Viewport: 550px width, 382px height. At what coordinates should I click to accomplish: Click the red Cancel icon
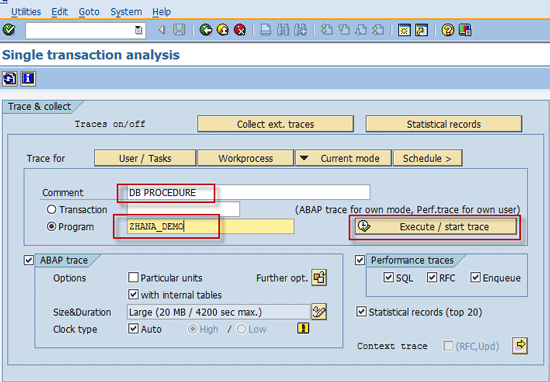240,30
